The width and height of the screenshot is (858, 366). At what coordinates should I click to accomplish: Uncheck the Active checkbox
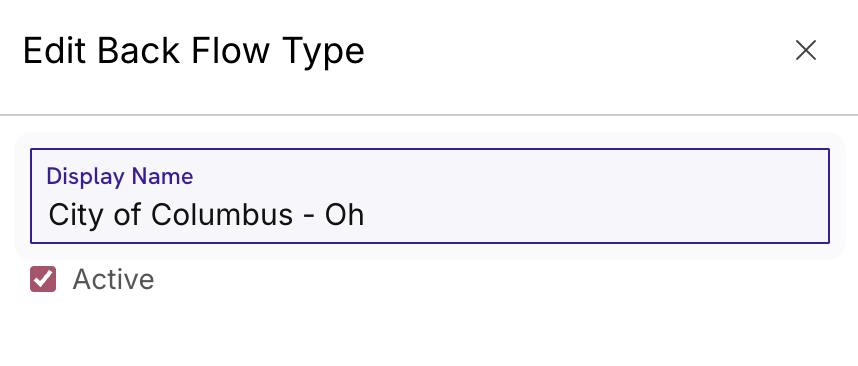[43, 279]
